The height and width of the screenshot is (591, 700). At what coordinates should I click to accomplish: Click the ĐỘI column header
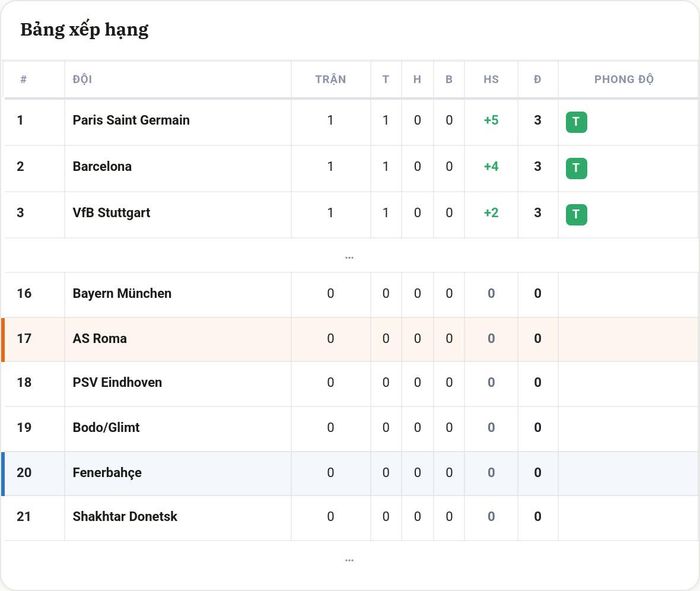[x=83, y=79]
